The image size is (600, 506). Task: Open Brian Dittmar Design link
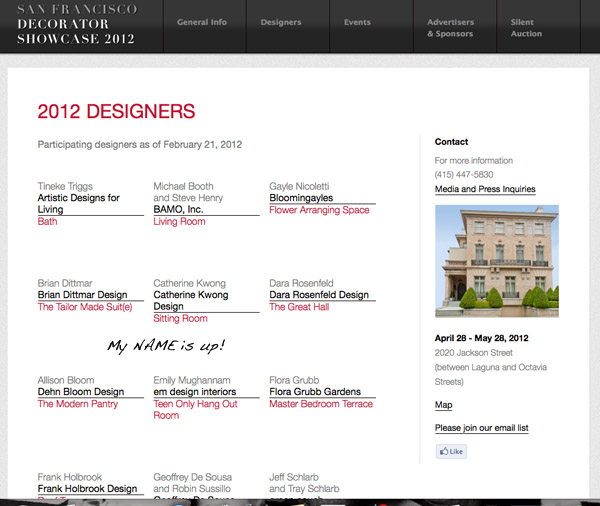click(x=82, y=295)
